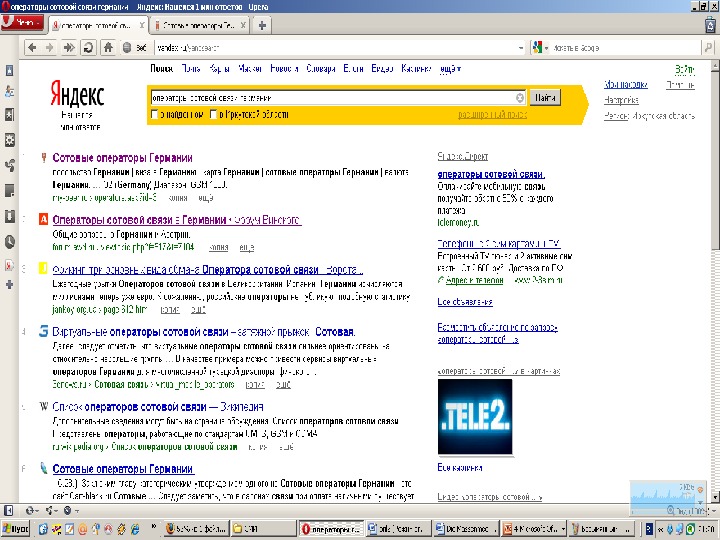Open the History clock panel in sidebar
This screenshot has width=720, height=540.
pos(9,242)
